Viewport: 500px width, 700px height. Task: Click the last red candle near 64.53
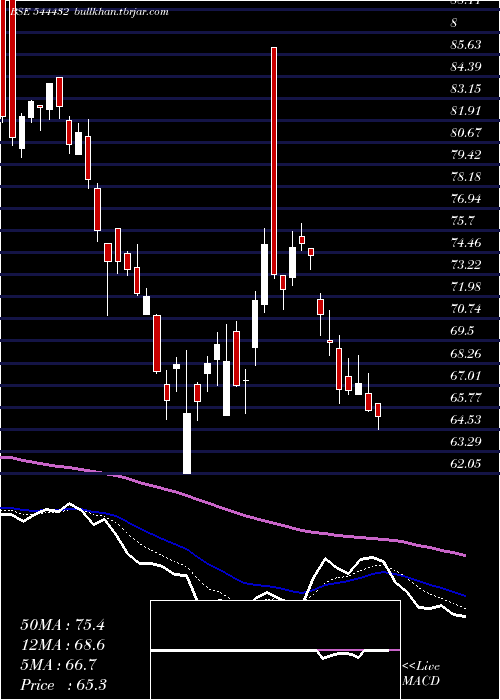coord(378,411)
